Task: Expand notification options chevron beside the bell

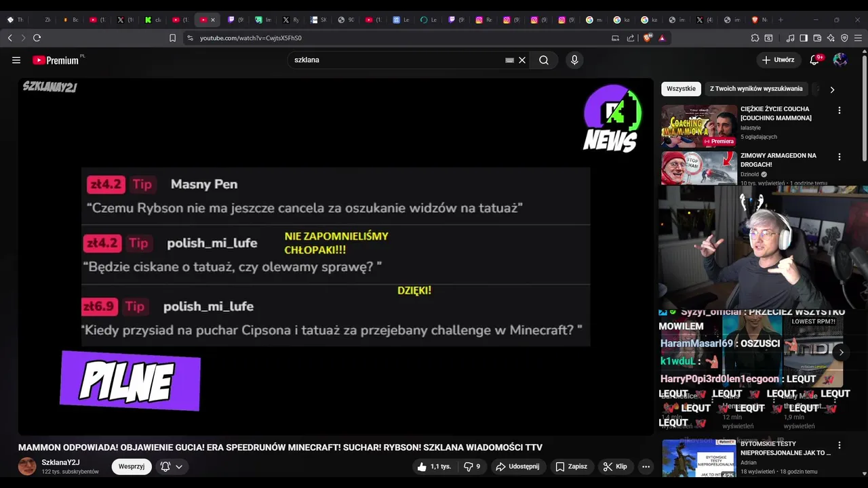Action: click(x=179, y=466)
